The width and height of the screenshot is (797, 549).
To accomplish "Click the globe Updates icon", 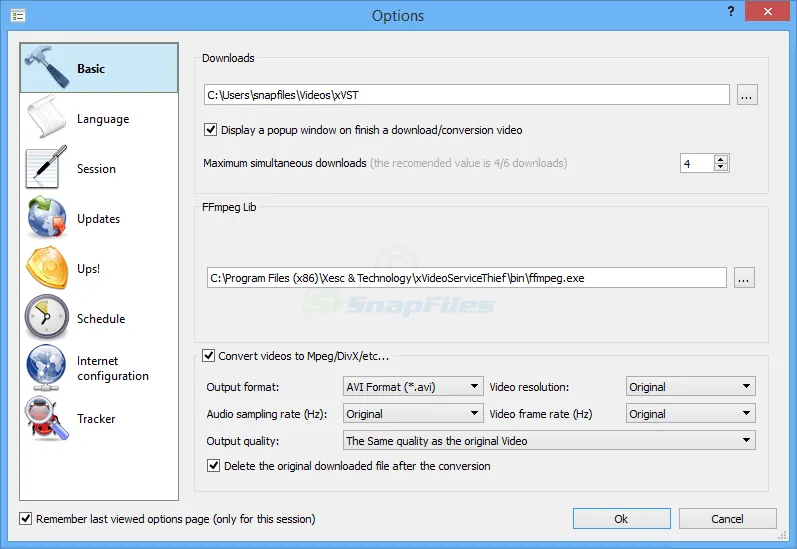I will tap(47, 218).
